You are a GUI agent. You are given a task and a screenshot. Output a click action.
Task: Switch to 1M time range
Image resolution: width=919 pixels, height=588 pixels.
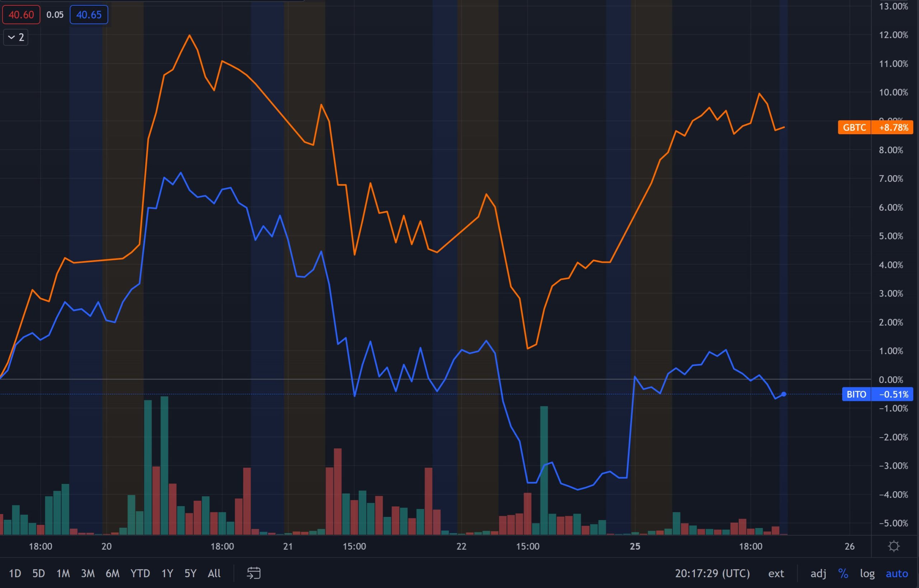coord(63,573)
